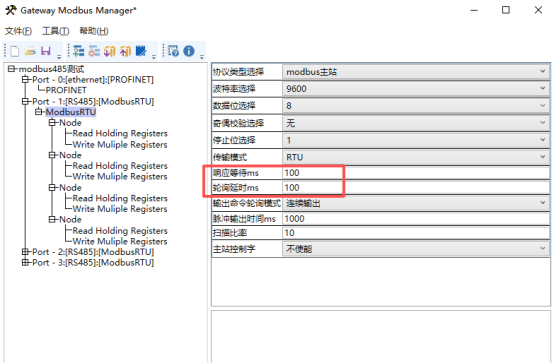Screen dimensions: 554x364
Task: Open the help toolbar overflow arrow
Action: [202, 57]
